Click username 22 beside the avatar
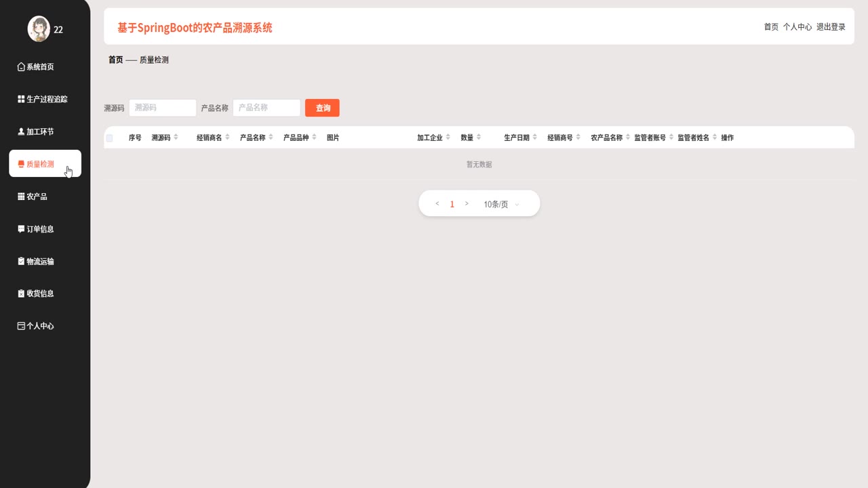The height and width of the screenshot is (488, 868). [58, 30]
